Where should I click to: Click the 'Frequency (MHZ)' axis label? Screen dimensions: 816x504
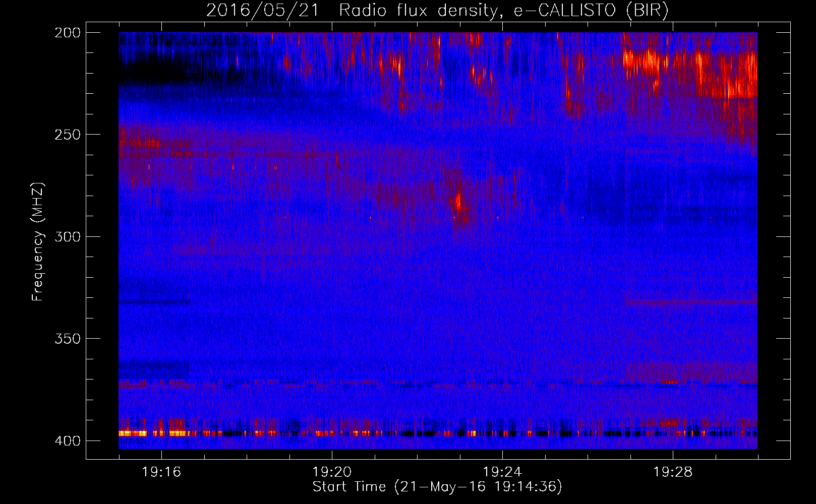[38, 241]
